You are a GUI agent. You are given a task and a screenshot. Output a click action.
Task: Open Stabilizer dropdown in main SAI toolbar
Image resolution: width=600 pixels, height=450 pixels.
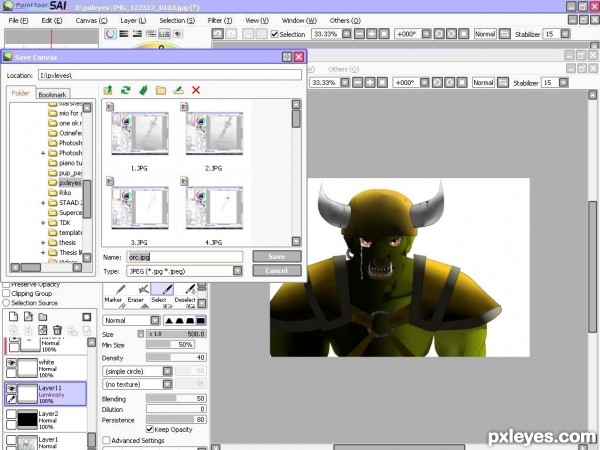(x=565, y=34)
